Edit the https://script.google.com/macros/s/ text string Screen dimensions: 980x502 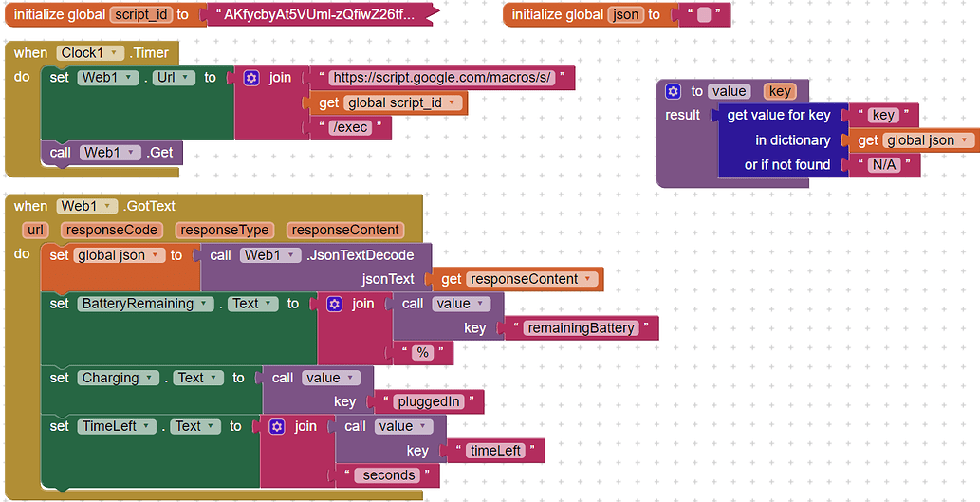point(442,78)
